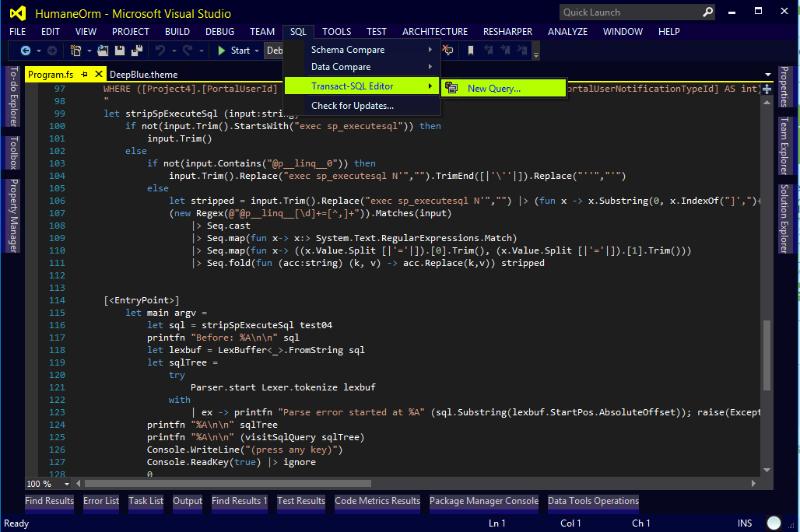The image size is (800, 532).
Task: Click the Redo arrow icon
Action: 188,51
